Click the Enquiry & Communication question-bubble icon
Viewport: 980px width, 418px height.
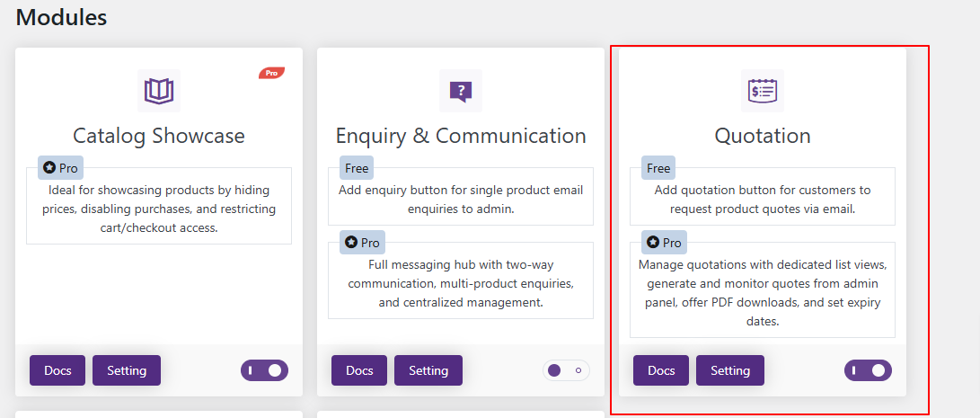point(461,91)
